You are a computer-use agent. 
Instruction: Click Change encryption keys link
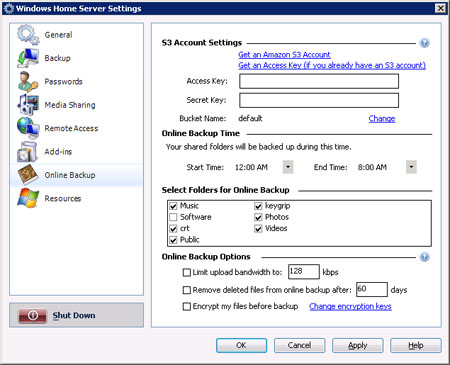coord(350,306)
